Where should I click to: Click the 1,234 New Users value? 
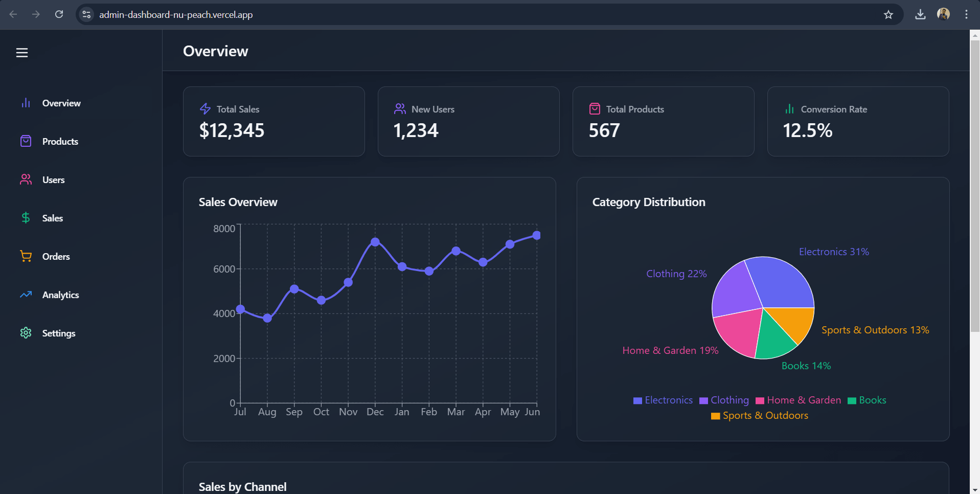coord(416,130)
